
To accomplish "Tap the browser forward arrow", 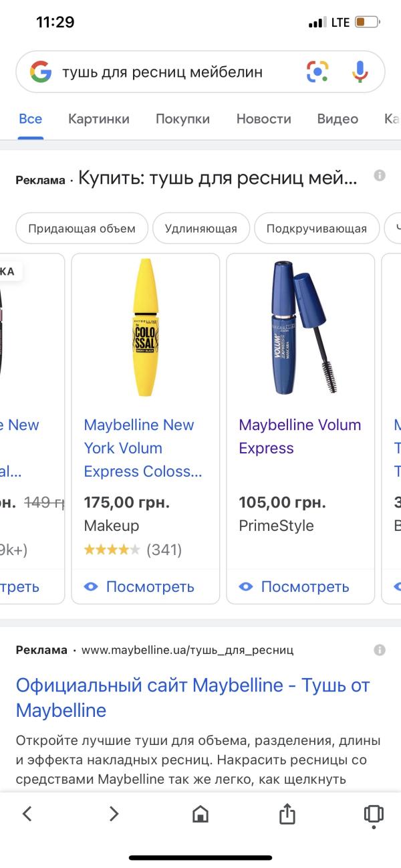I will [x=114, y=813].
